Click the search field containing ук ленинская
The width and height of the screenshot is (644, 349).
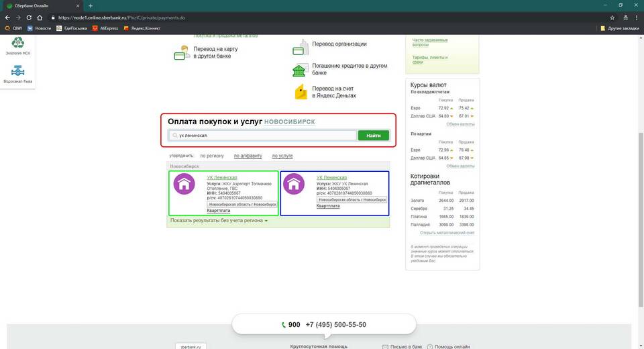(262, 136)
